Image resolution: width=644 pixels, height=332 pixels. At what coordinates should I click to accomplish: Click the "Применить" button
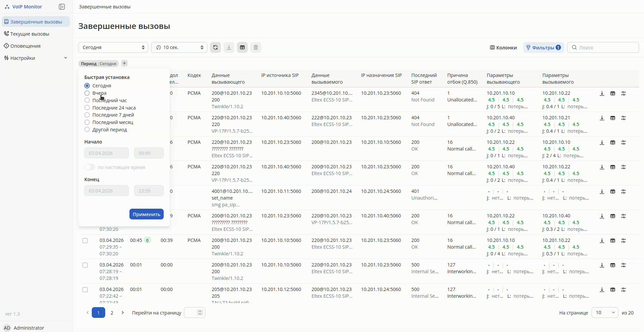pyautogui.click(x=147, y=214)
